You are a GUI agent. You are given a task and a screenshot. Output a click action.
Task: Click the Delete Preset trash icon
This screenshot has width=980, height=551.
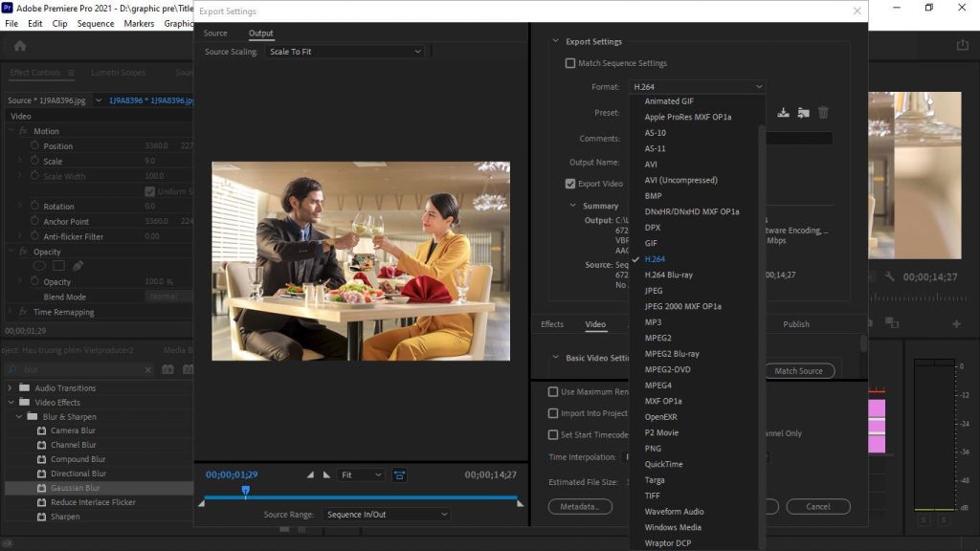[823, 112]
